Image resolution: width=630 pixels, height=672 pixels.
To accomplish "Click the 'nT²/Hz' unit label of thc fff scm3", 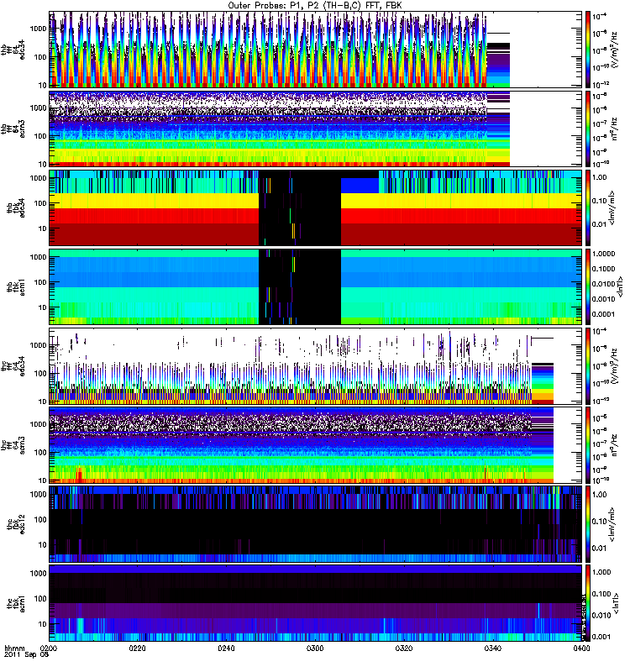I will [614, 445].
